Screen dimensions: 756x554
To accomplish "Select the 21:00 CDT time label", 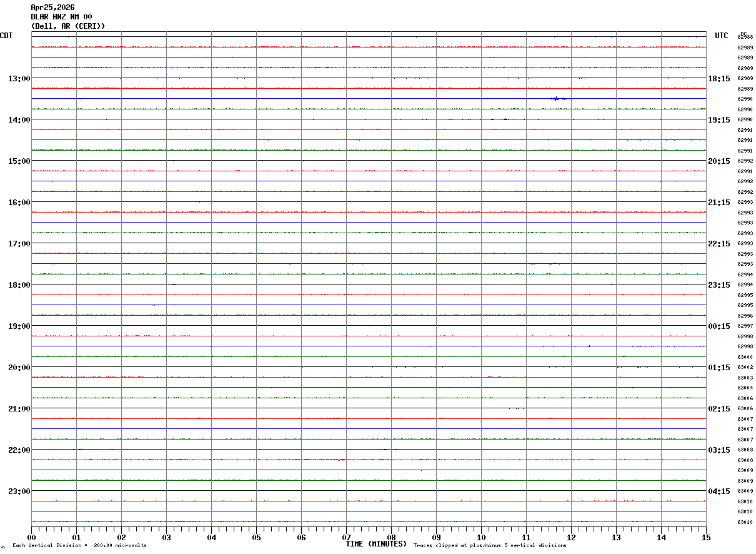I will tap(19, 408).
